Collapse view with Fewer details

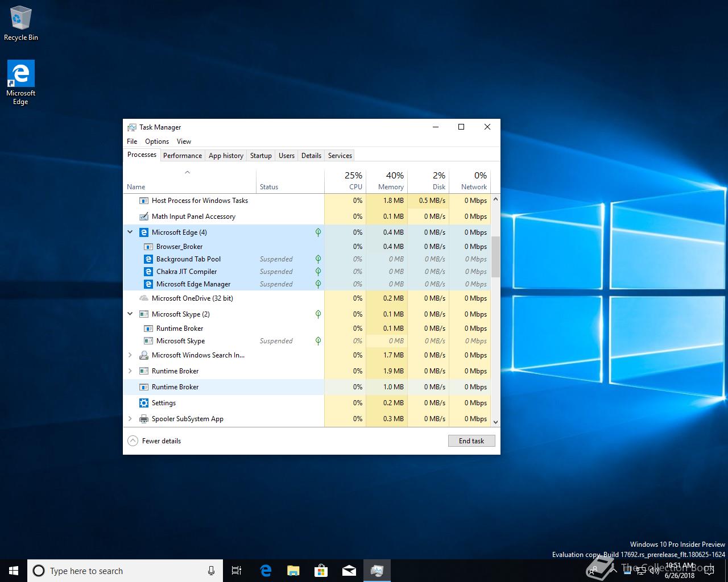click(x=154, y=441)
